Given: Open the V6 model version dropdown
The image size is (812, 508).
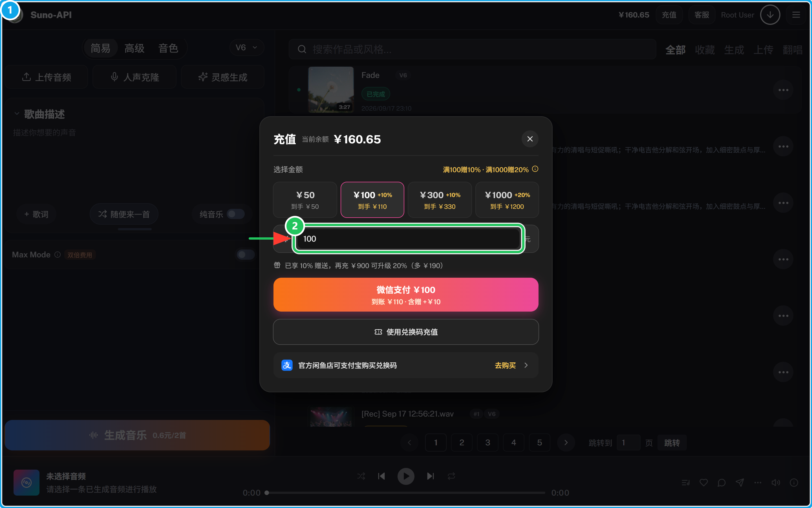Looking at the screenshot, I should click(247, 48).
